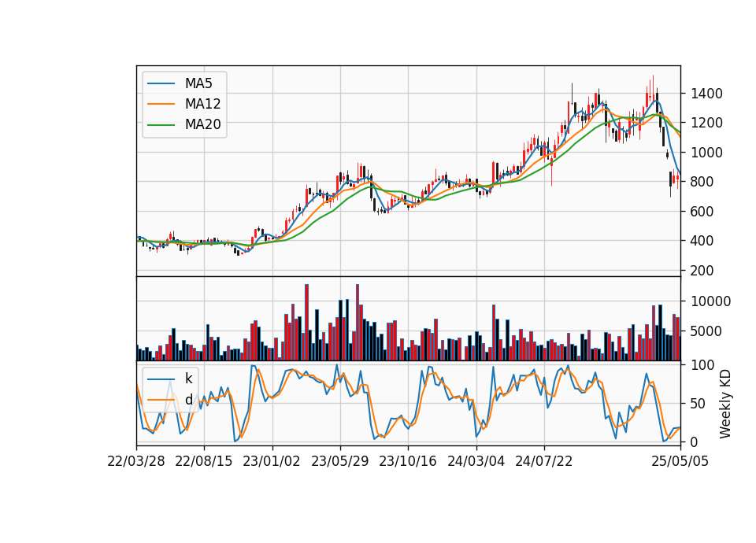Image resolution: width=756 pixels, height=543 pixels.
Task: Click the 1400 price axis label
Action: click(706, 94)
